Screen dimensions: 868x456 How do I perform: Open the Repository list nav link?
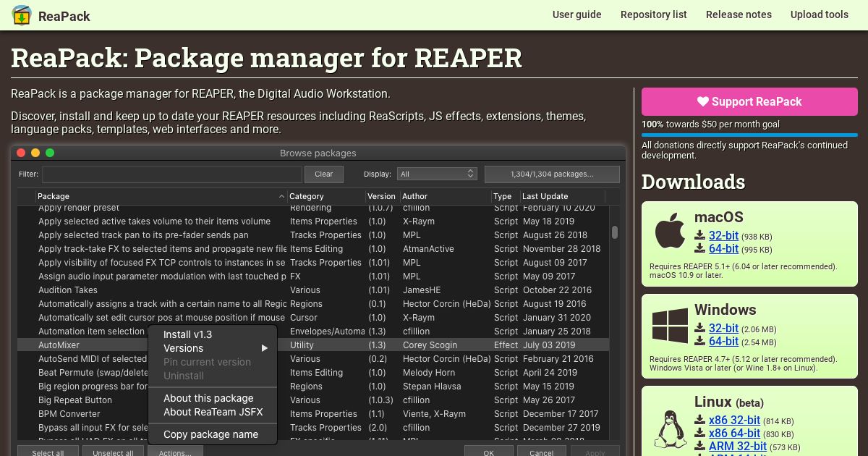[x=654, y=14]
